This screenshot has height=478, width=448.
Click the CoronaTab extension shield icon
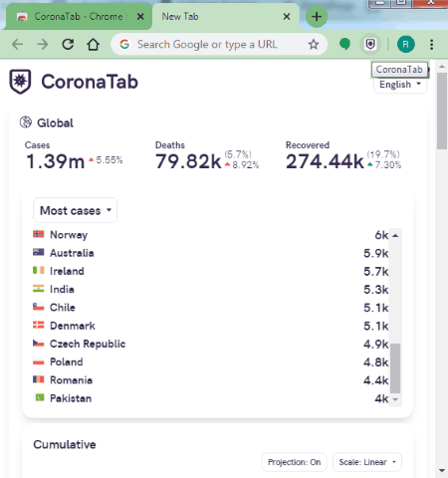click(370, 44)
